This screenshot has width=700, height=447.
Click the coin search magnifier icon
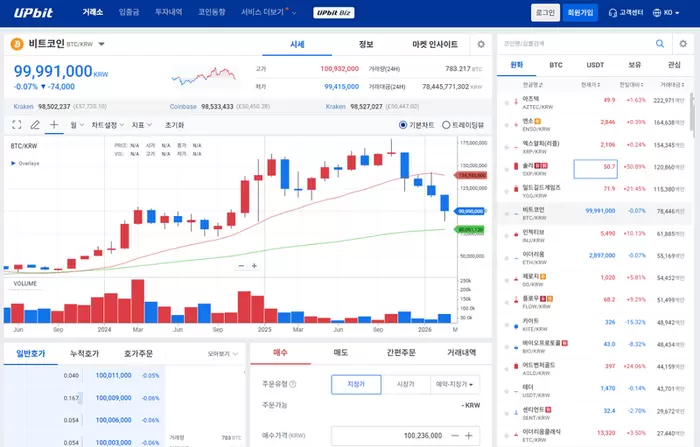pos(659,44)
